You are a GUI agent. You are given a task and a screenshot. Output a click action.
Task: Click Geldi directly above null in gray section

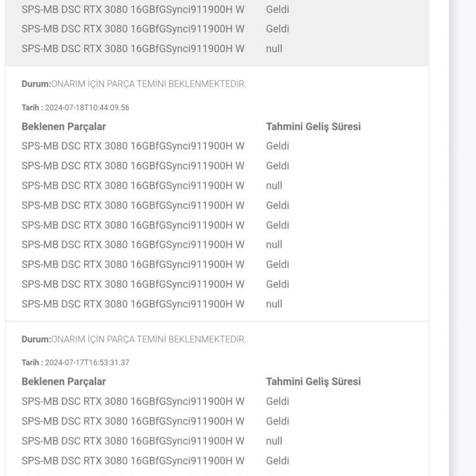tap(278, 29)
